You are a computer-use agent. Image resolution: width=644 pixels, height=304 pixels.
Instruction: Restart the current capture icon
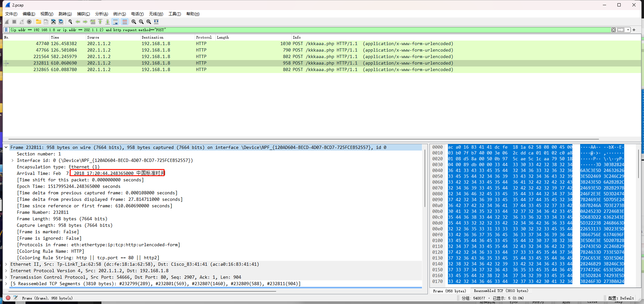point(22,22)
